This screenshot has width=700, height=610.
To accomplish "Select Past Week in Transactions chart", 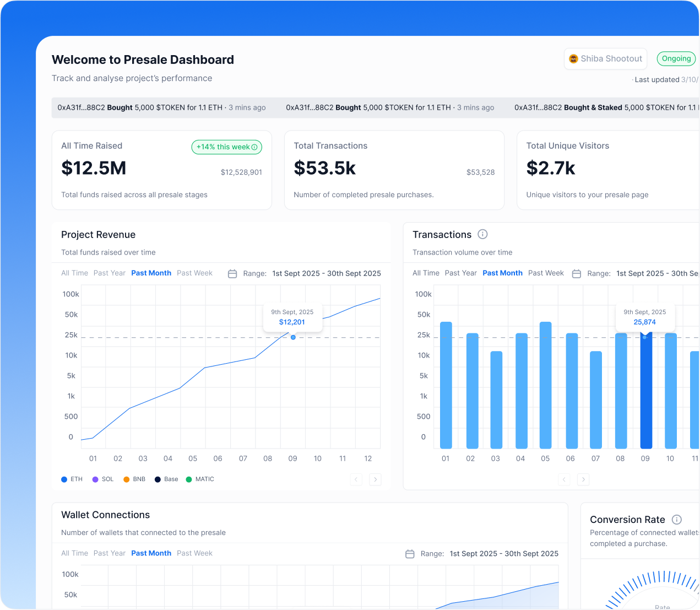I will pos(546,273).
